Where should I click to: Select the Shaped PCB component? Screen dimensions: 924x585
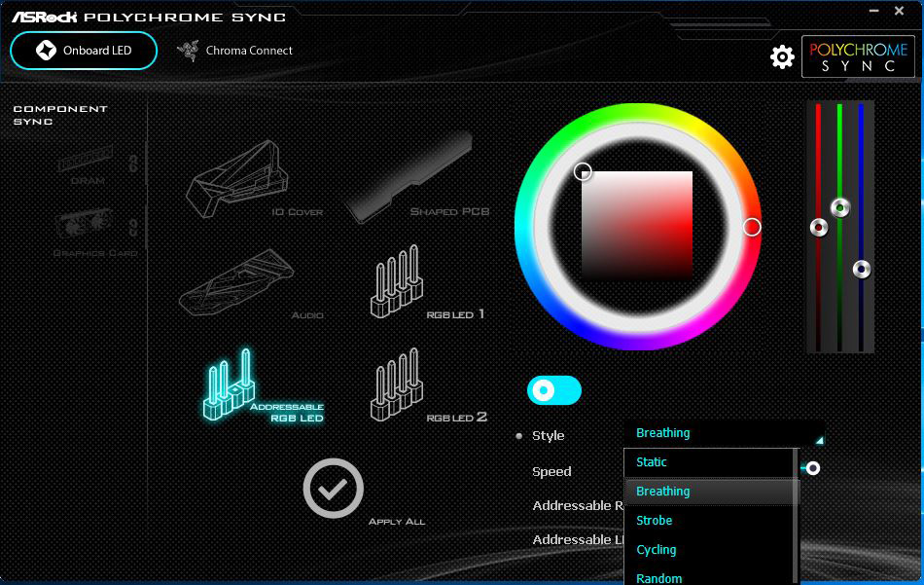coord(417,177)
